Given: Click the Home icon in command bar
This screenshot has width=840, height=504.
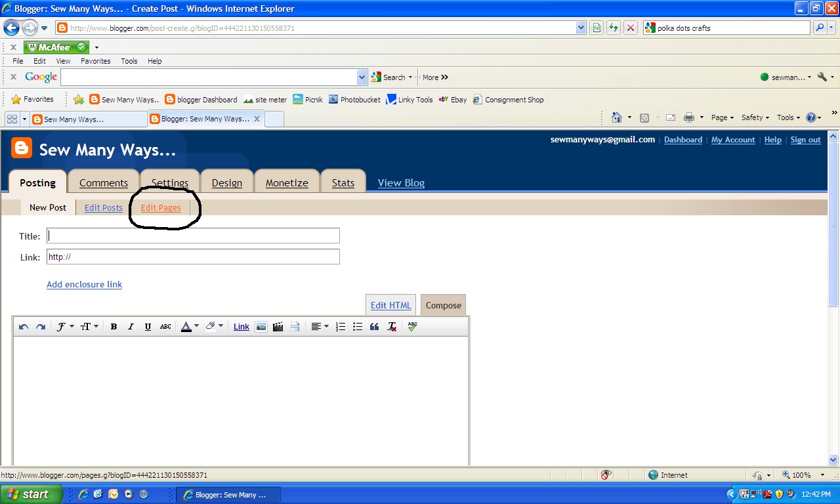Looking at the screenshot, I should pyautogui.click(x=616, y=117).
